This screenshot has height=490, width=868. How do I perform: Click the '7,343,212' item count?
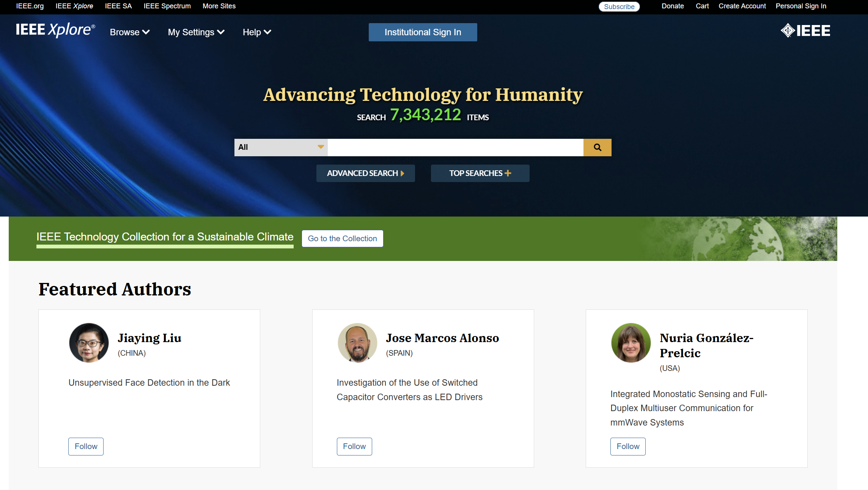426,115
